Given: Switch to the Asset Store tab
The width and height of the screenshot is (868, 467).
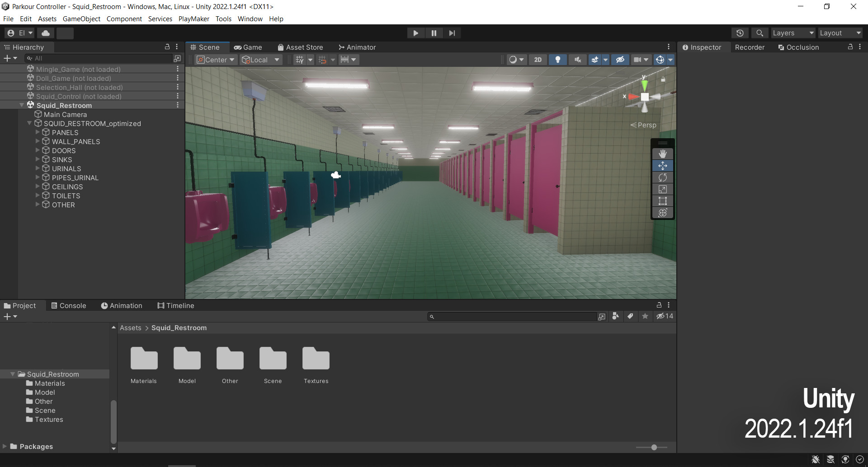Looking at the screenshot, I should (x=300, y=47).
